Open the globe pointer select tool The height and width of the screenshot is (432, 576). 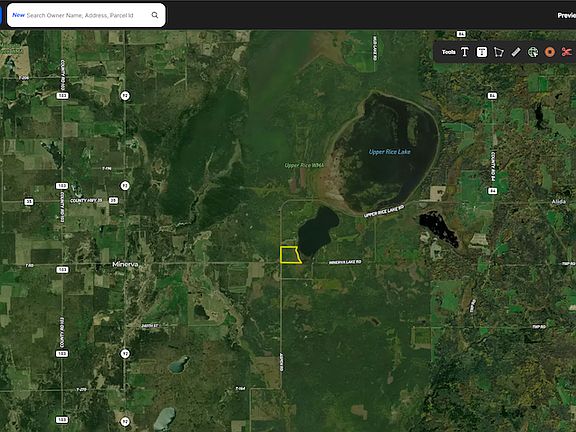(533, 52)
